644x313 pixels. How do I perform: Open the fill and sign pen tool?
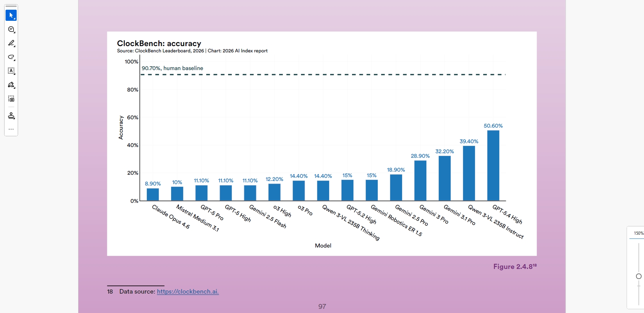pos(11,85)
